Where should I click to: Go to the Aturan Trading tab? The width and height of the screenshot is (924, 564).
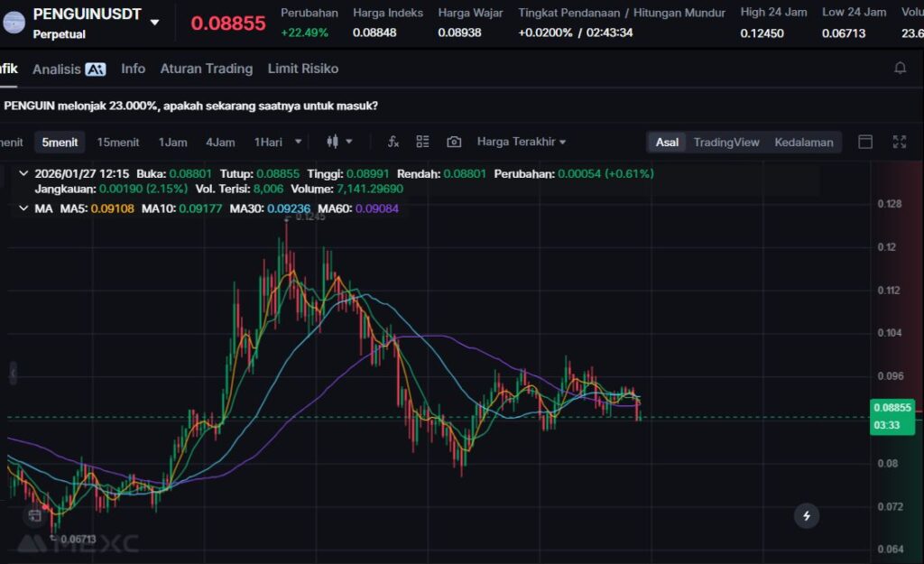pos(207,69)
